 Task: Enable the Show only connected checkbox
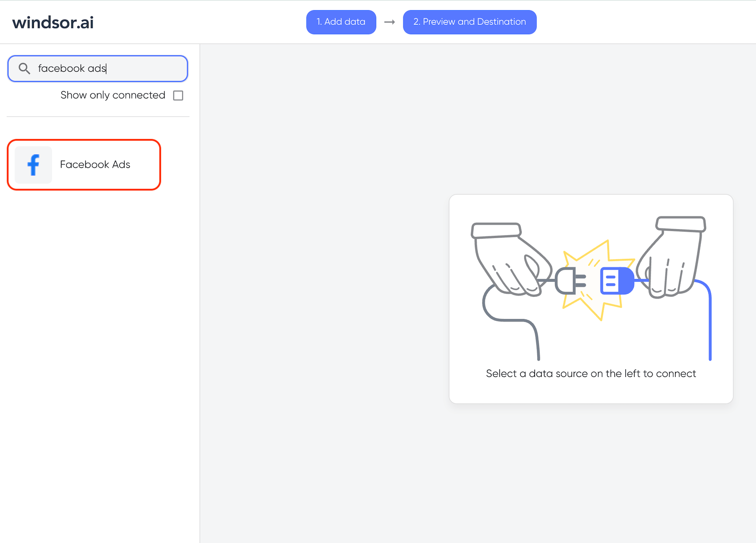178,95
